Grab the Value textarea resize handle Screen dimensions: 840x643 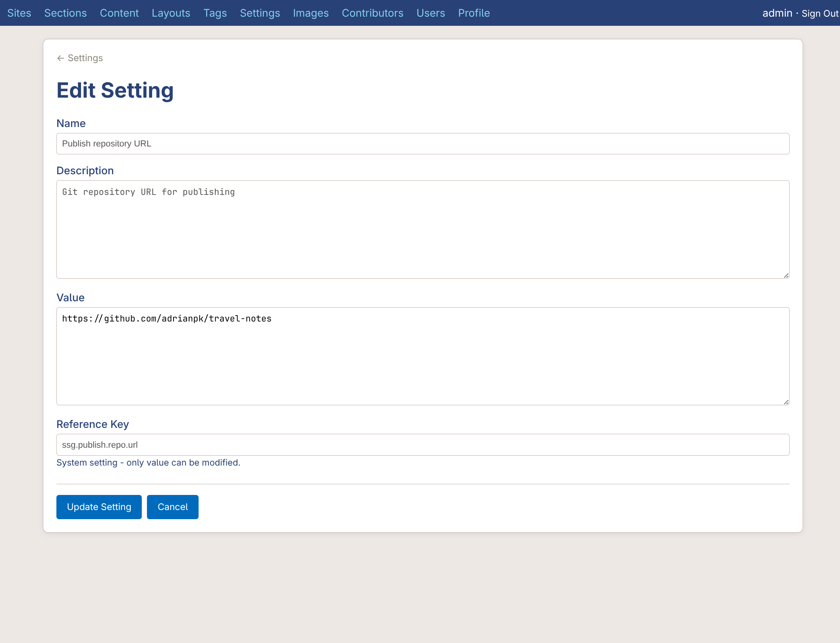pos(786,402)
